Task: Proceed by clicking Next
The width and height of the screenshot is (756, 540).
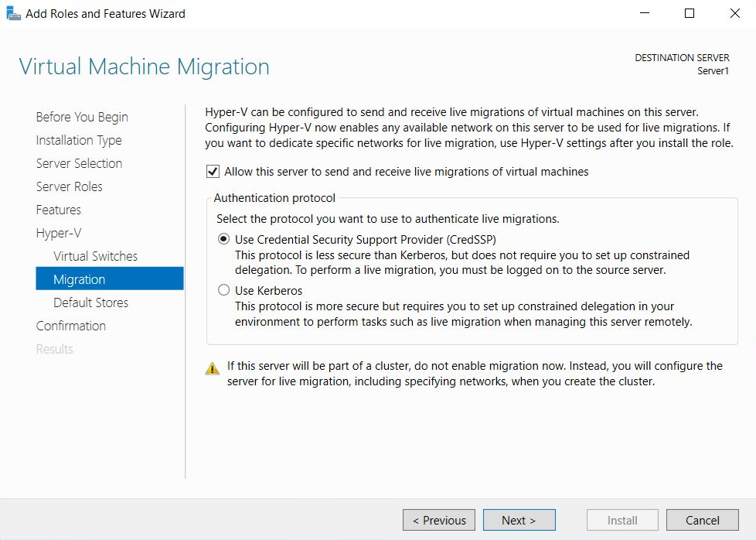Action: click(519, 519)
